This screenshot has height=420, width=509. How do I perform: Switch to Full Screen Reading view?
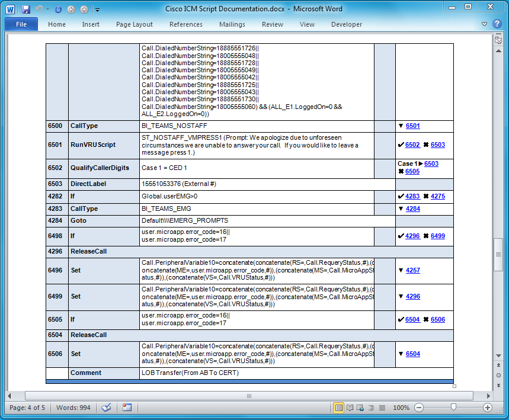[x=350, y=408]
